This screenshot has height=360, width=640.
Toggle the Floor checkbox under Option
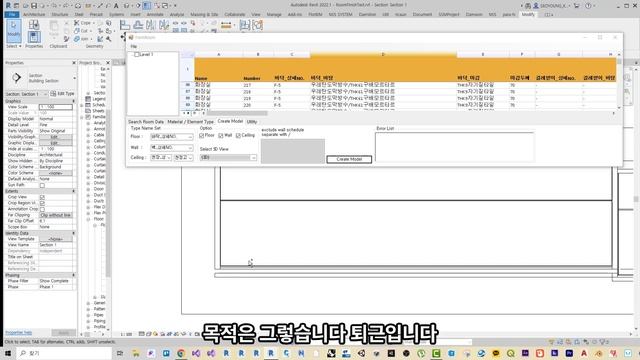202,136
